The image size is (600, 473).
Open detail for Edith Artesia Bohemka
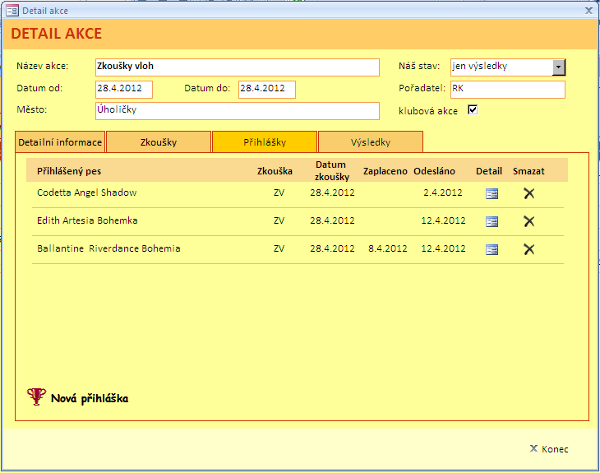(492, 222)
